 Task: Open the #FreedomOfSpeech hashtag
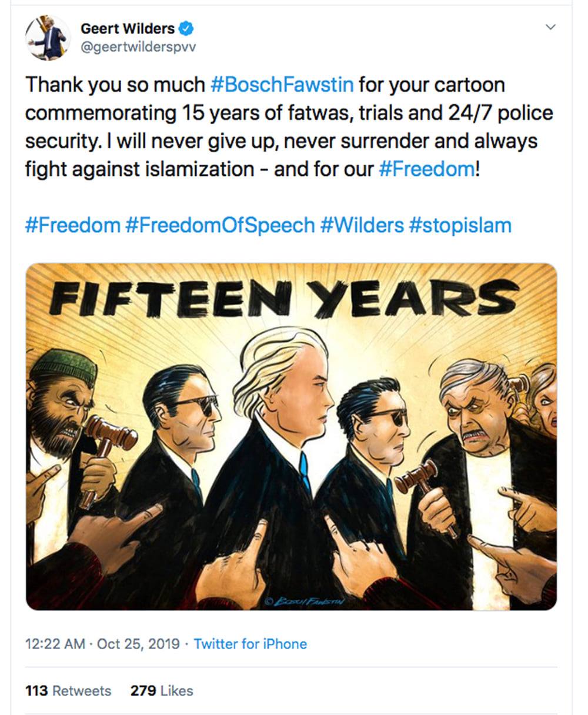click(220, 225)
